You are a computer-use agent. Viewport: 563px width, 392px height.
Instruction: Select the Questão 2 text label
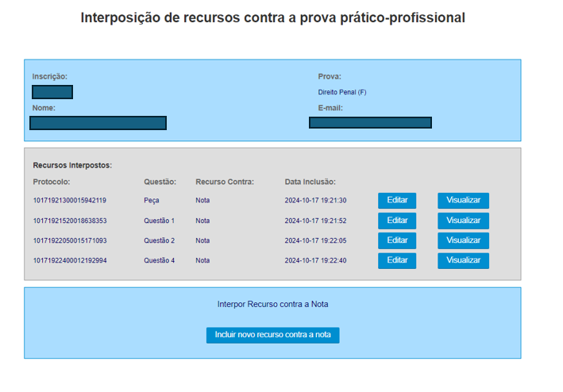159,240
